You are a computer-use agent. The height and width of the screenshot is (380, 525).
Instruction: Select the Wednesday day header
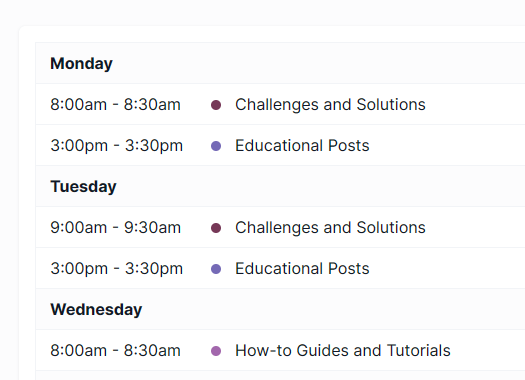96,309
